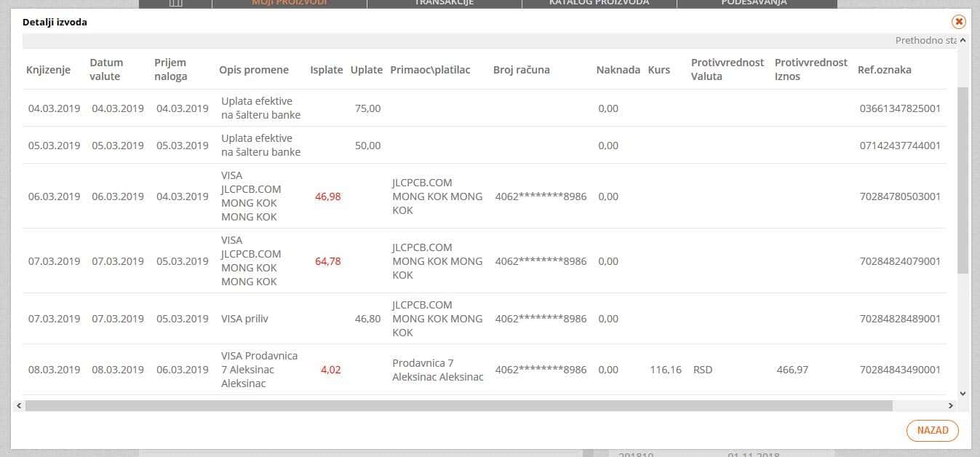Click Isplate column header

tap(327, 70)
